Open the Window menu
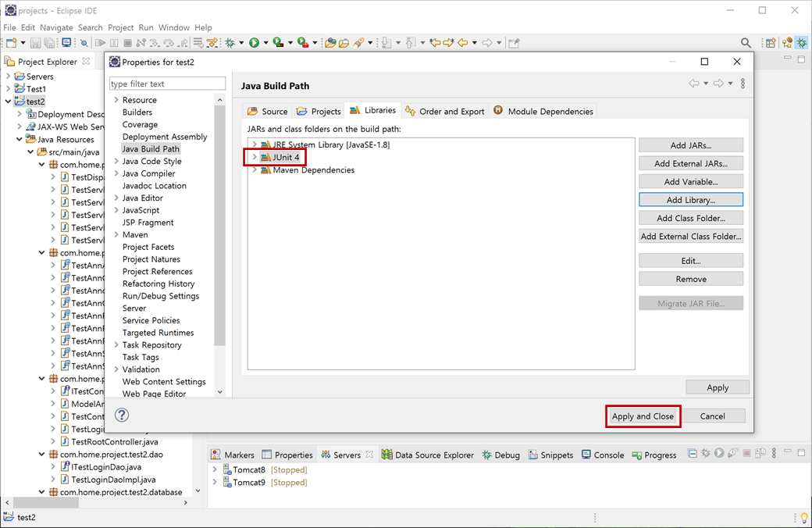This screenshot has height=528, width=812. (174, 27)
